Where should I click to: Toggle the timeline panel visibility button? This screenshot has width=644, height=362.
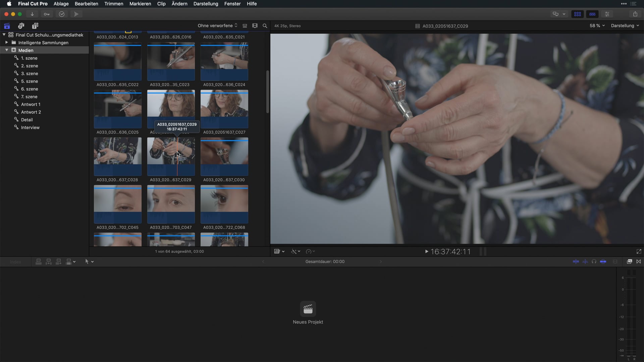pyautogui.click(x=592, y=14)
